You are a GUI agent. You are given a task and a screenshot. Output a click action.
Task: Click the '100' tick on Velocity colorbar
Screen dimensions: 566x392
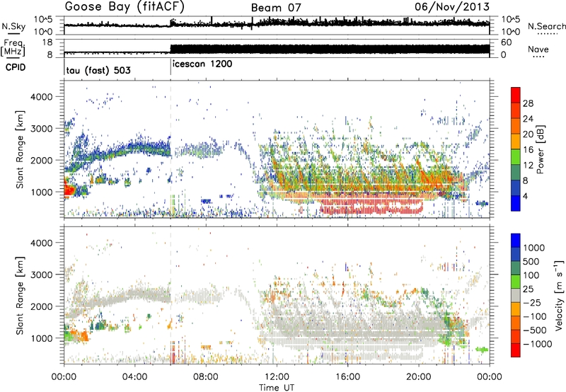click(531, 275)
